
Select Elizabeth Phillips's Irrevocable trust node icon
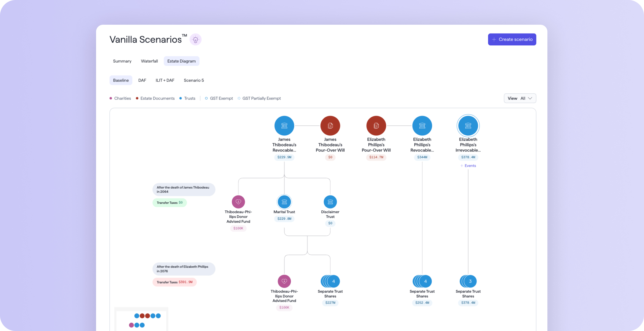point(468,125)
